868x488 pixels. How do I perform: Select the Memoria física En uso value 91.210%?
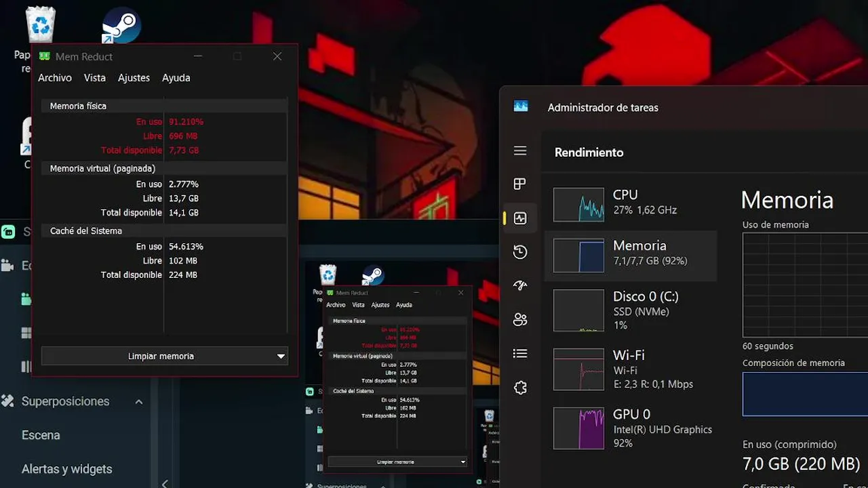186,122
